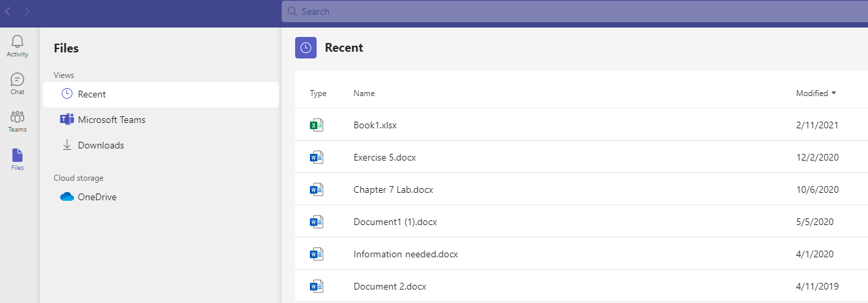Click the Views section label
Viewport: 868px width, 303px height.
pyautogui.click(x=64, y=75)
